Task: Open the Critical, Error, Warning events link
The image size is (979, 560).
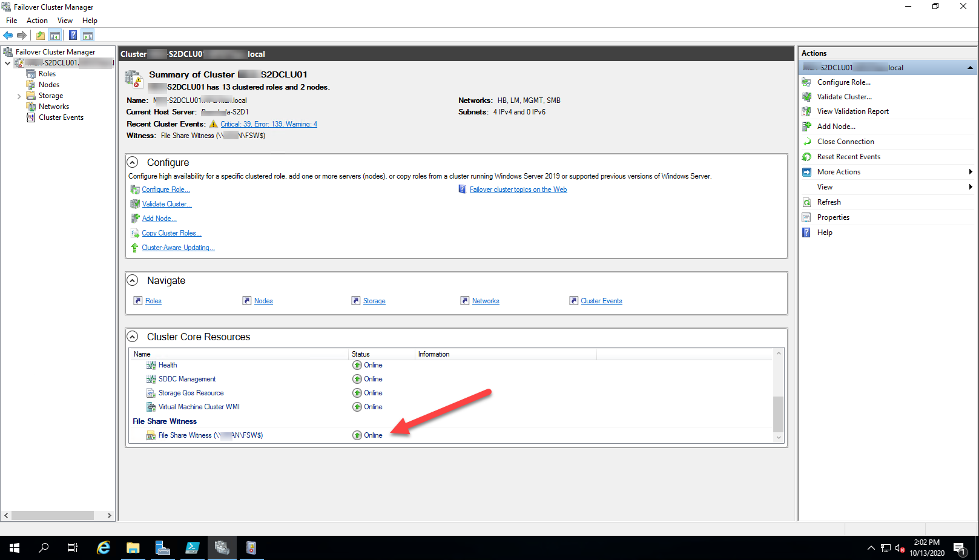Action: tap(269, 124)
